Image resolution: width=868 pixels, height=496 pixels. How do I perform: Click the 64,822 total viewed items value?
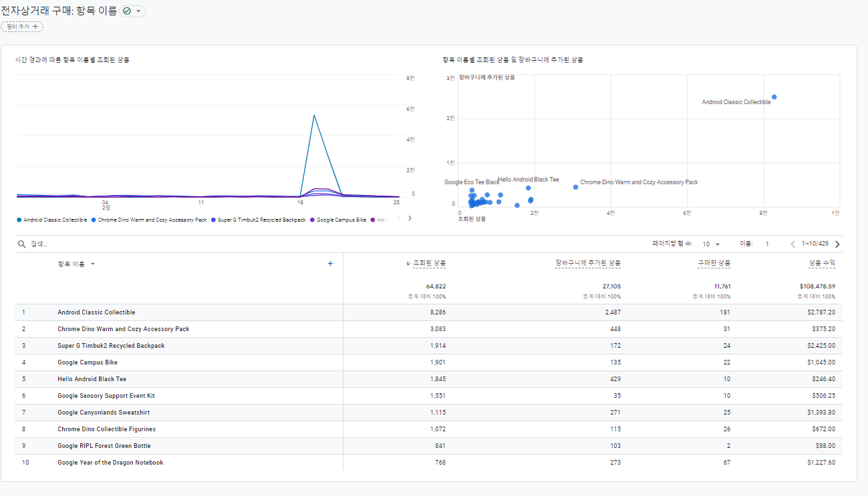click(436, 286)
